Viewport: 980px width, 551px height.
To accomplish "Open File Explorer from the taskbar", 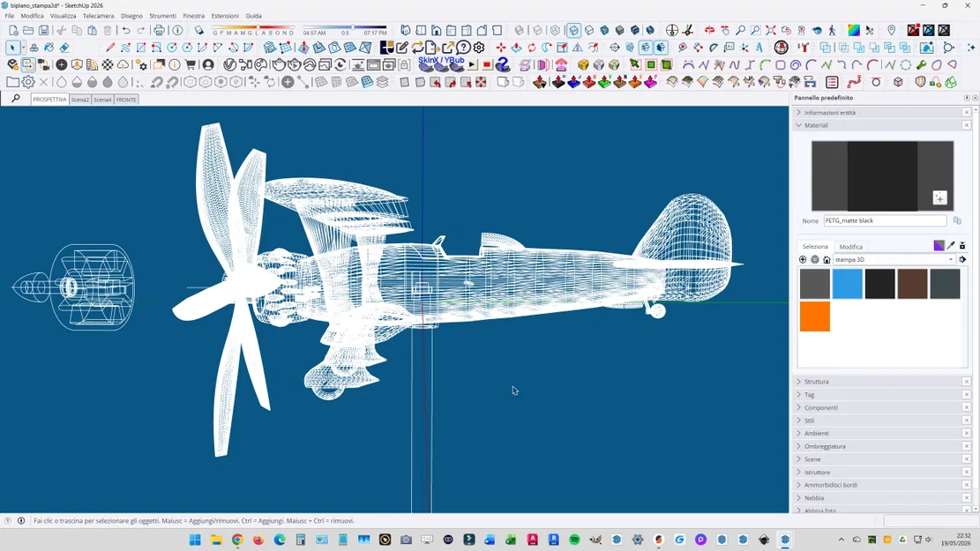I will [216, 540].
